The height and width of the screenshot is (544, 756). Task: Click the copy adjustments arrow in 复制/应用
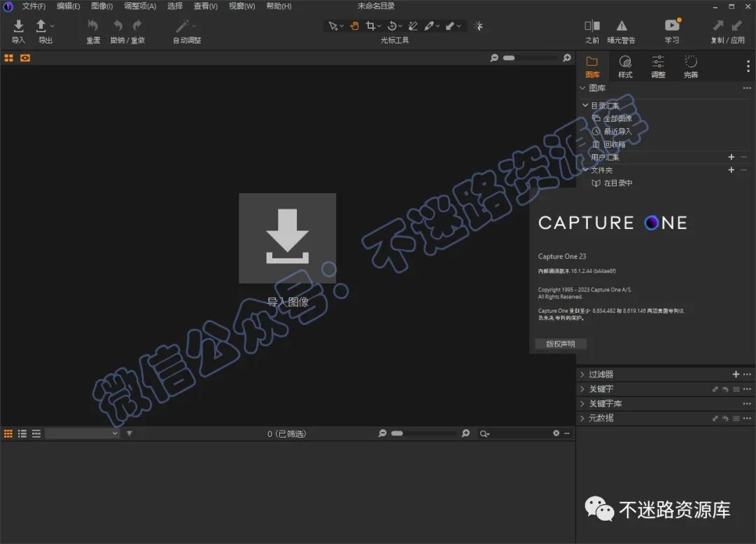tap(718, 26)
